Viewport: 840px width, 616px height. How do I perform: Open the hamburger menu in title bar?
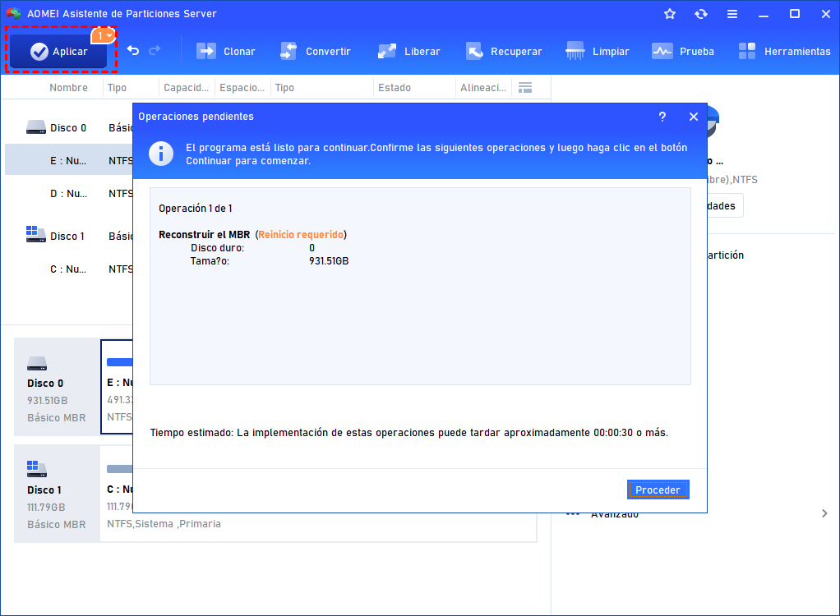(x=732, y=15)
